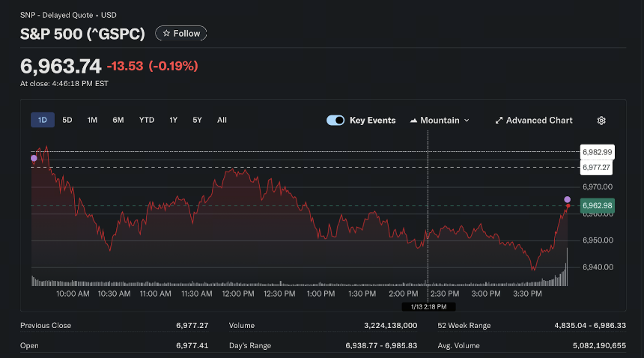The width and height of the screenshot is (644, 358).
Task: Click the Advanced Chart expand arrows icon
Action: [x=499, y=121]
